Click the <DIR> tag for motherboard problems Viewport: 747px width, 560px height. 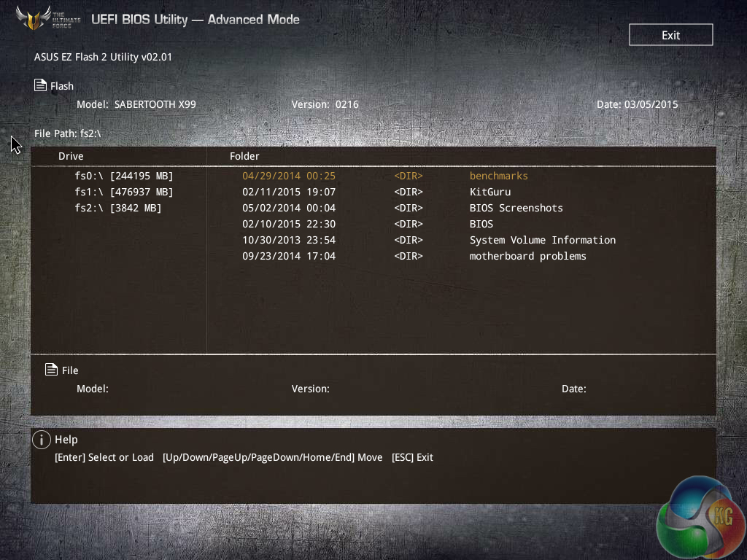click(x=409, y=256)
